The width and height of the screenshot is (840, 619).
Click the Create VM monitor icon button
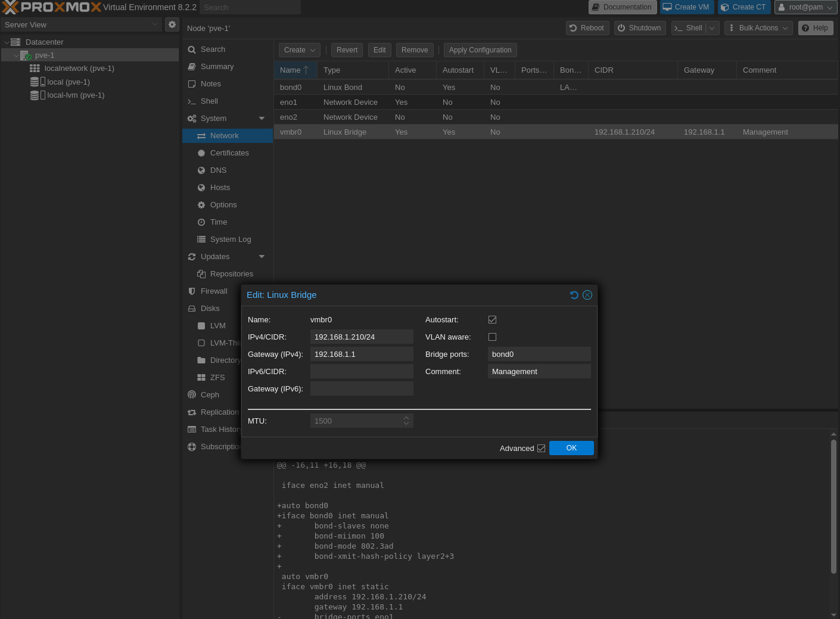click(x=686, y=7)
